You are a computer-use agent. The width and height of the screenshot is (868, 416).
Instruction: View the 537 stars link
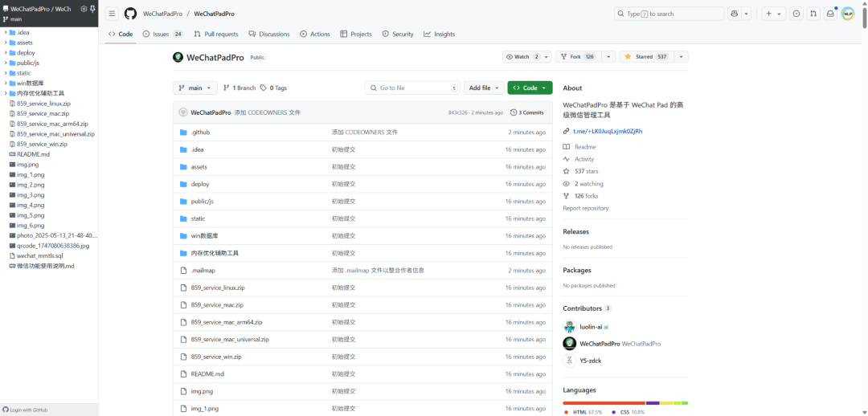[586, 172]
